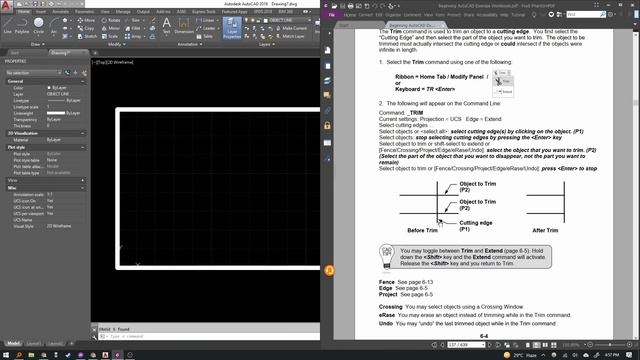Expand the View section in Properties
This screenshot has height=360, width=640.
82,180
